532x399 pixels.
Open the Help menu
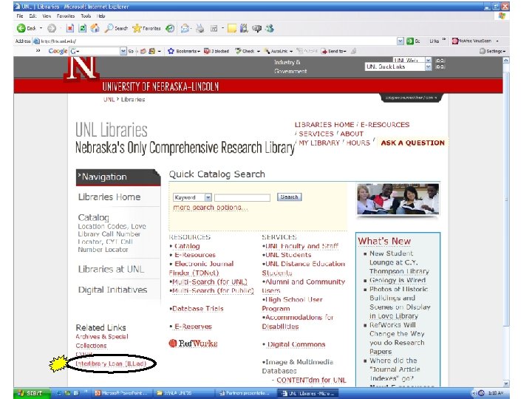pyautogui.click(x=100, y=16)
